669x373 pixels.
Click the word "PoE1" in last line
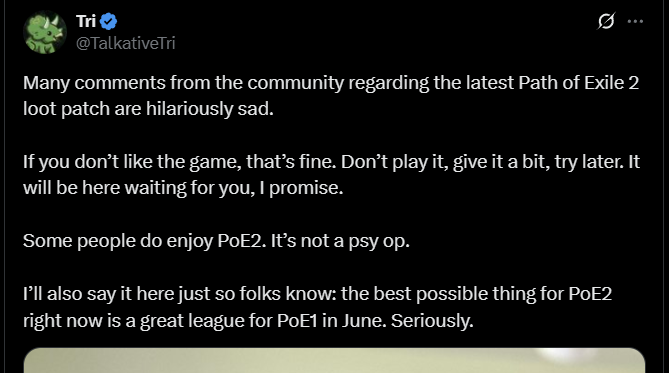pos(297,321)
